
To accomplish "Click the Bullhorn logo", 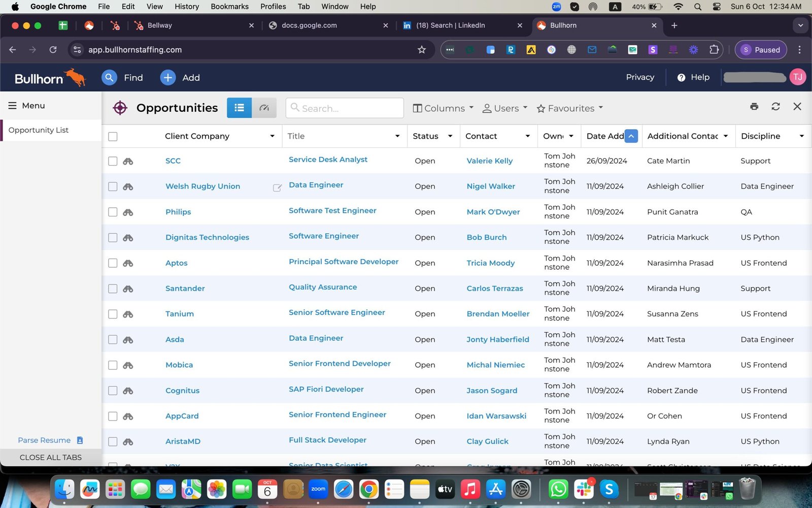I will (50, 78).
